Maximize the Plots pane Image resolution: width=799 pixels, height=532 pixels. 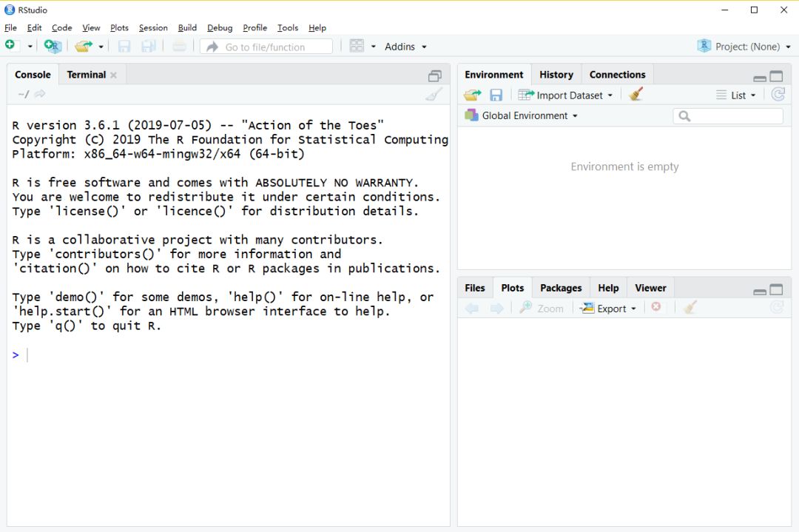(776, 289)
